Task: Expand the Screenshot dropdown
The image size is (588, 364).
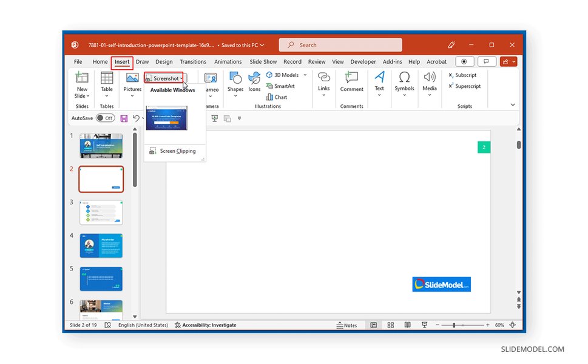Action: tap(182, 78)
